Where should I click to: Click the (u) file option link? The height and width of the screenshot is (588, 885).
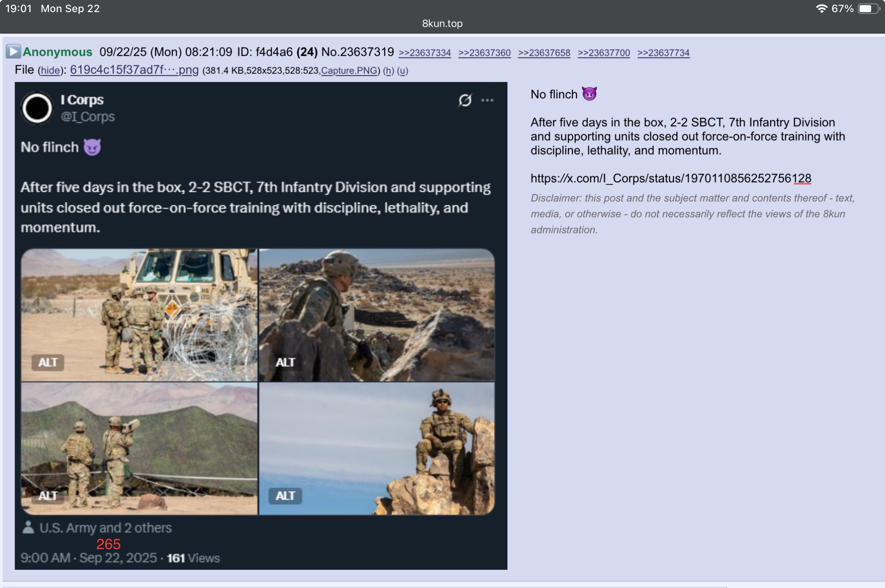pyautogui.click(x=403, y=70)
